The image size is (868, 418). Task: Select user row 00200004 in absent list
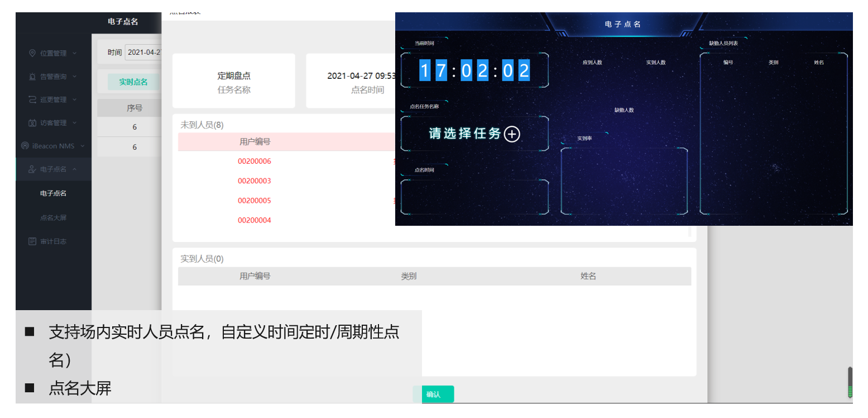(255, 220)
